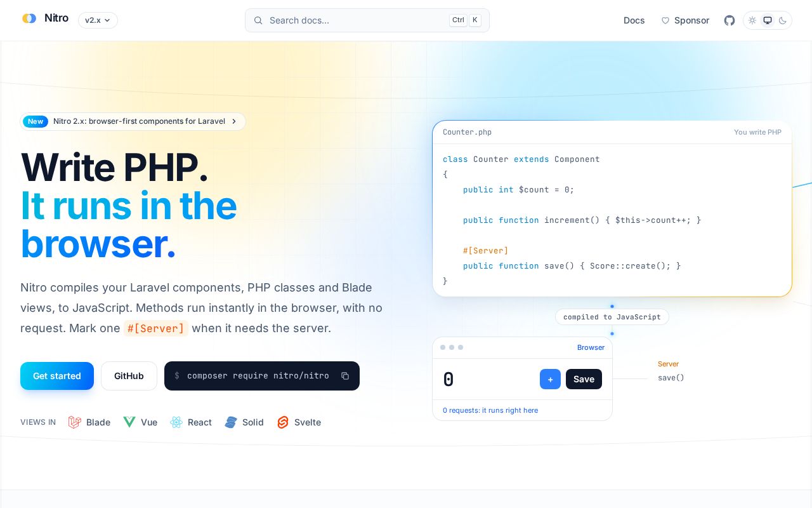Switch to light theme sun icon
The height and width of the screenshot is (508, 812).
pyautogui.click(x=752, y=20)
